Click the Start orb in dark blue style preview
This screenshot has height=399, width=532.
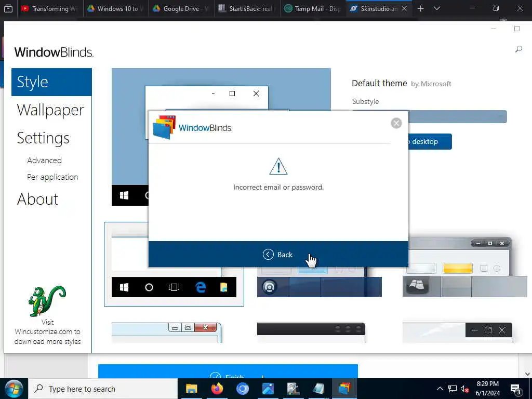(270, 287)
